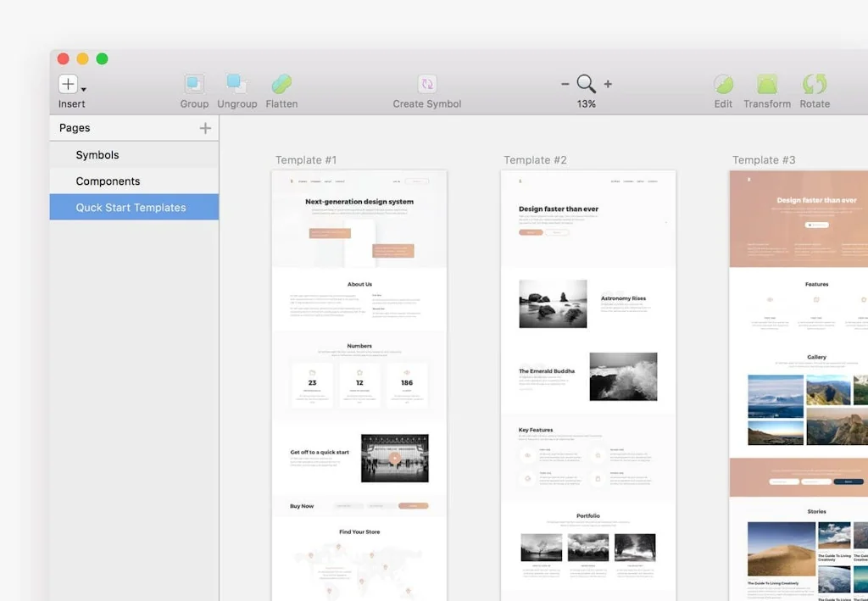Add a new page with the plus button
868x601 pixels.
(x=205, y=127)
